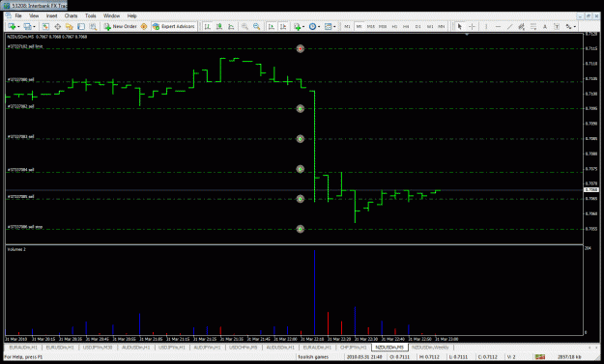604x364 pixels.
Task: Select the W1 timeframe button
Action: 430,26
